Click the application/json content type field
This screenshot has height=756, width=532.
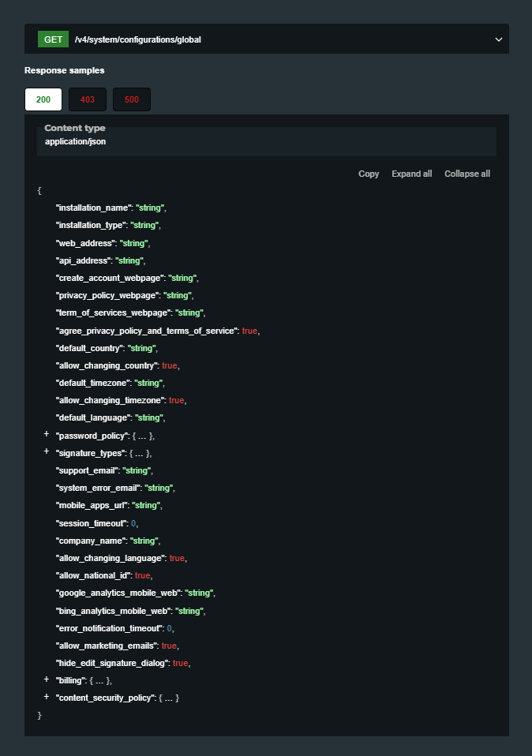[x=75, y=142]
